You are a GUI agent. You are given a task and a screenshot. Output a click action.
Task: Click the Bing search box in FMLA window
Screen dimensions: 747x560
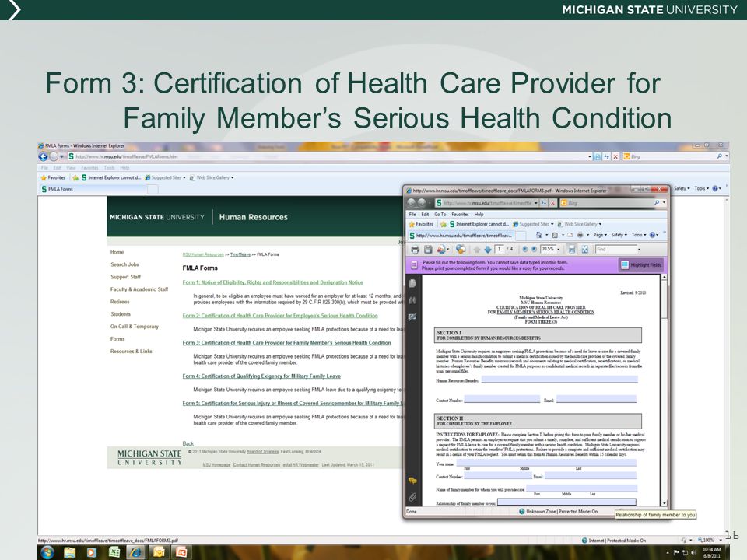click(672, 156)
